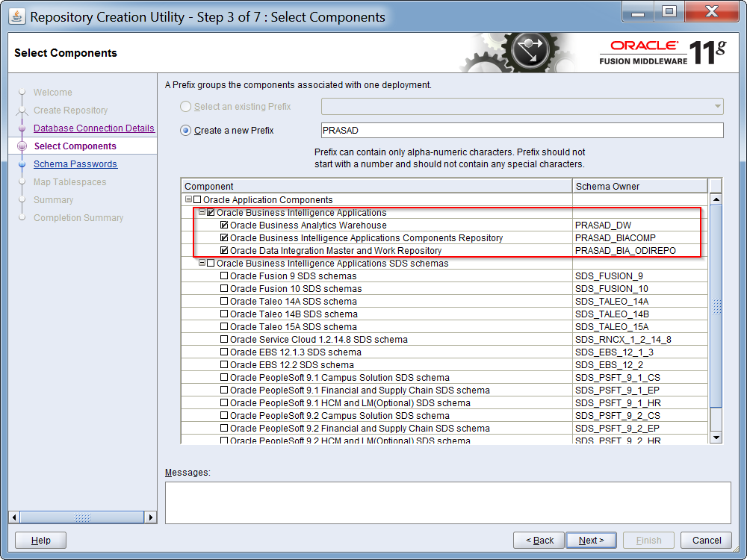The height and width of the screenshot is (560, 747).
Task: Select PeopleSoft 9.2 Financial and Supply Chain checkbox
Action: [224, 428]
